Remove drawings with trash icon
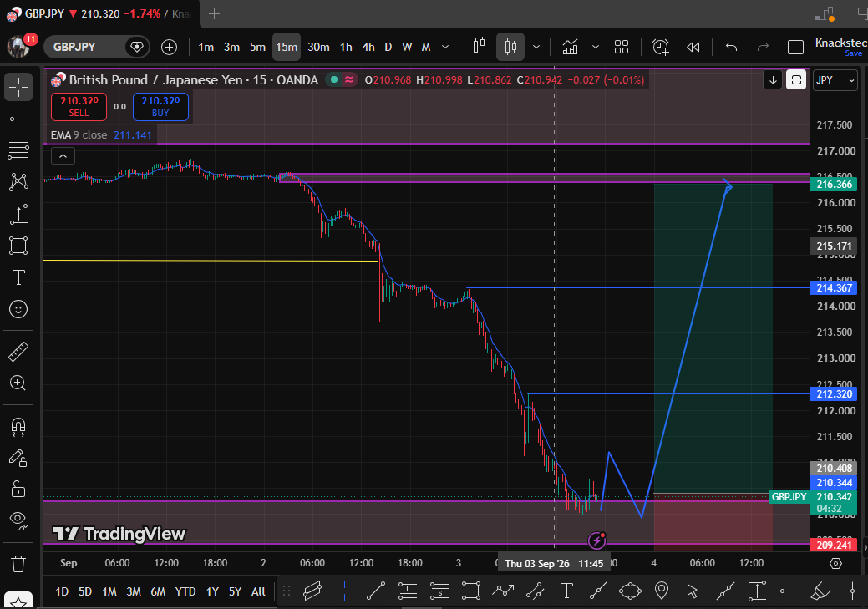Image resolution: width=868 pixels, height=609 pixels. (18, 564)
